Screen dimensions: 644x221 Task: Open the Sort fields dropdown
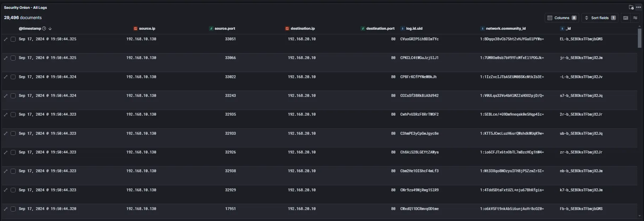point(600,18)
